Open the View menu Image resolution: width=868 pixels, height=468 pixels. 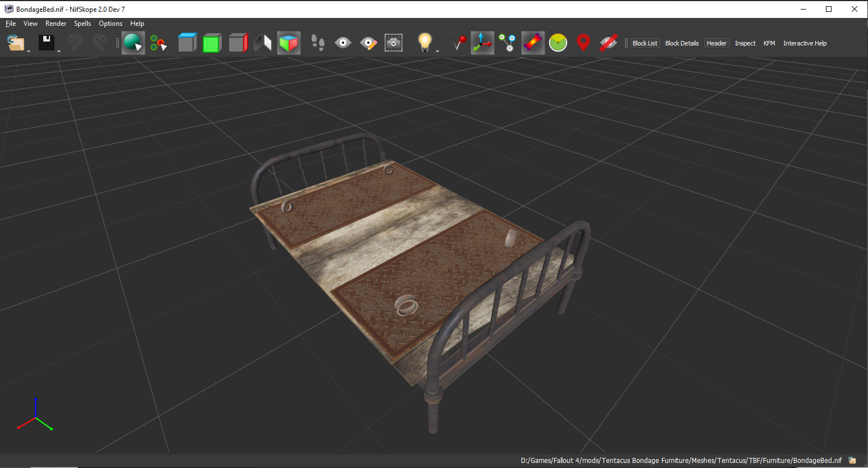click(30, 24)
